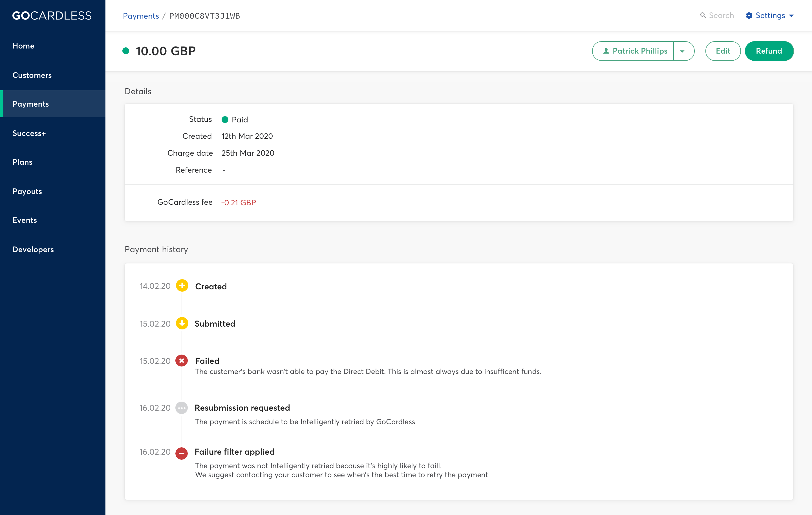
Task: Click the GoCardless fee label
Action: pos(185,202)
